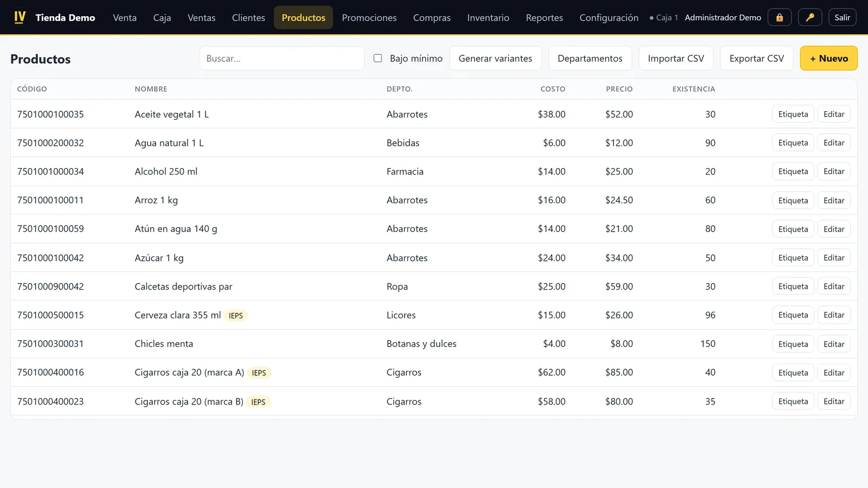Edit Atún en agua 140 g
868x488 pixels.
click(x=834, y=229)
